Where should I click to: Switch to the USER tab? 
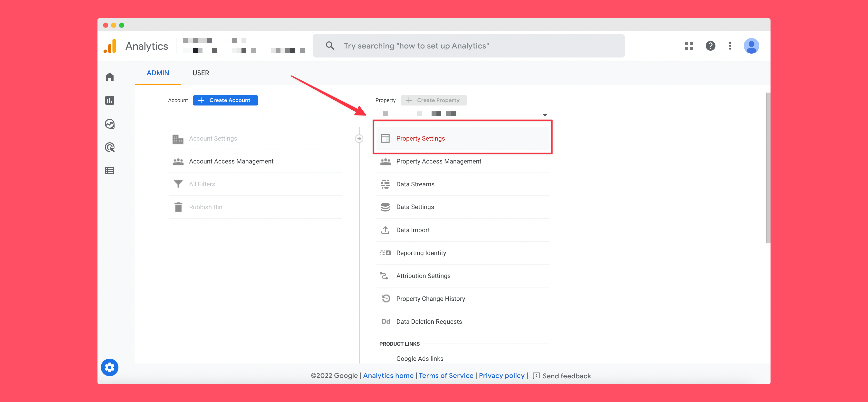click(x=201, y=73)
